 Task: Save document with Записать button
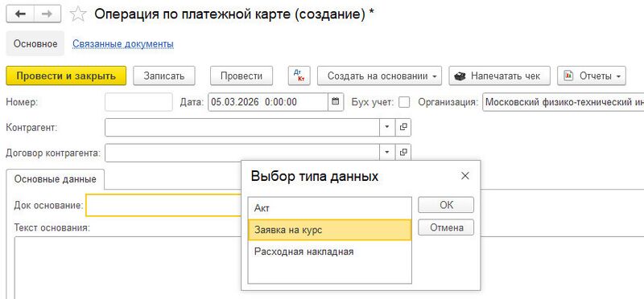coord(164,76)
